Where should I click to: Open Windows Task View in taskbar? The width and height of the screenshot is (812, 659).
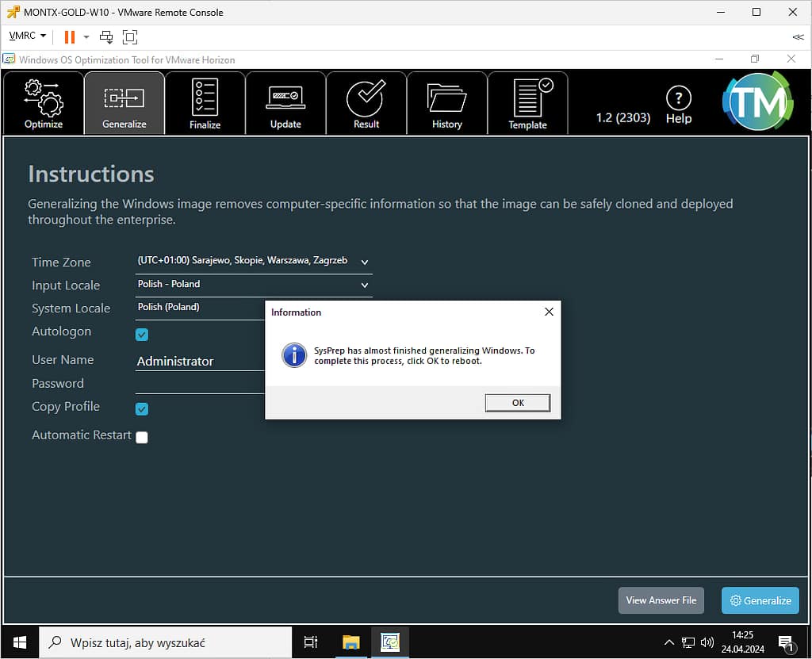click(311, 642)
